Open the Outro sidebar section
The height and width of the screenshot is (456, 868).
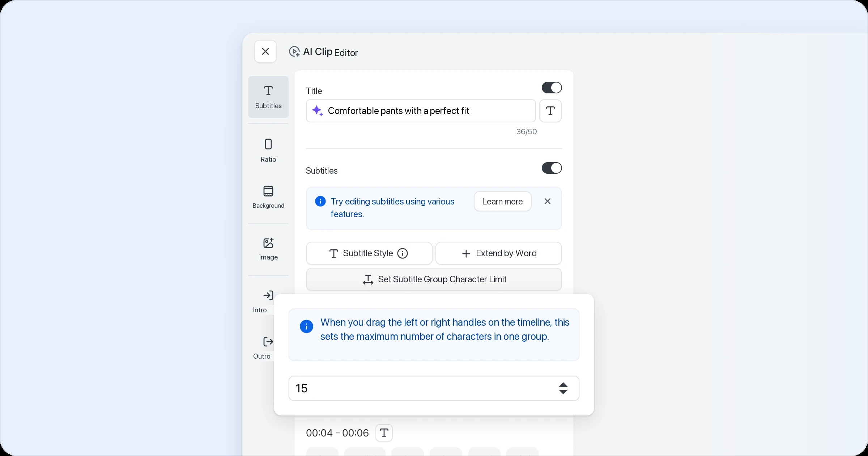[x=263, y=348]
